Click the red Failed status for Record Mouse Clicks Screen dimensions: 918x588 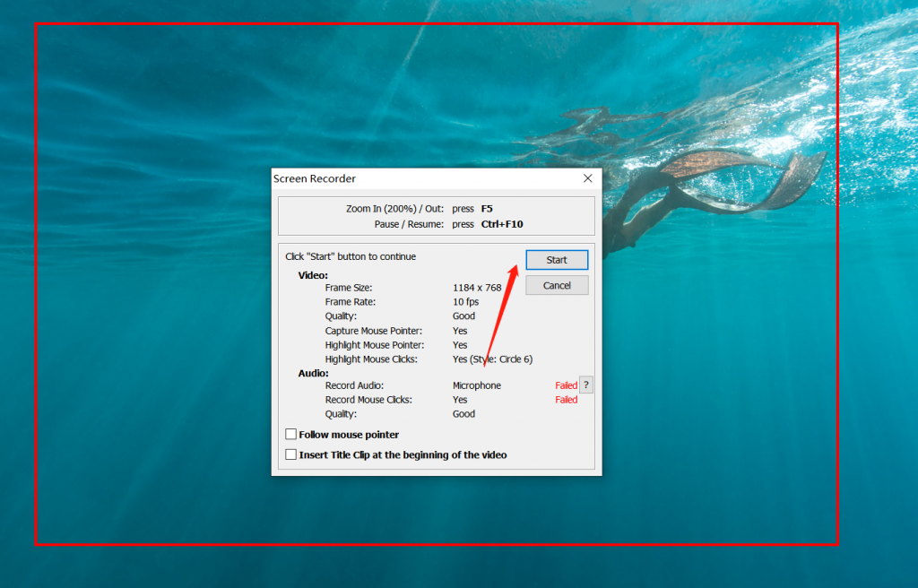(x=567, y=400)
